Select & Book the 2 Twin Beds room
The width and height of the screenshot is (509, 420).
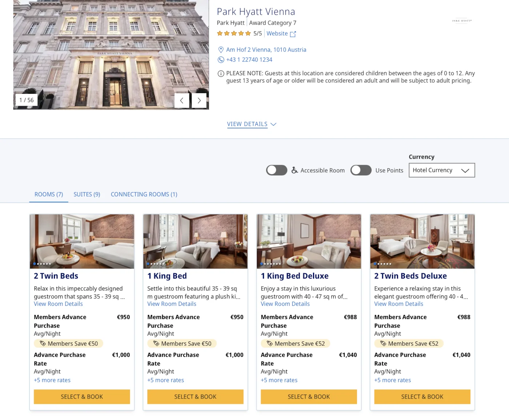pos(82,397)
